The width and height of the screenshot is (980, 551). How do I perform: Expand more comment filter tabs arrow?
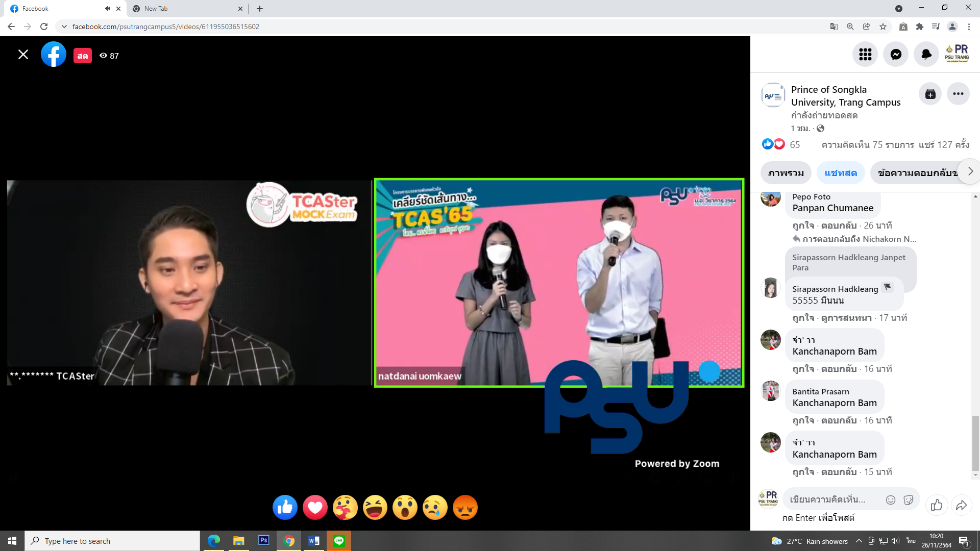(970, 171)
